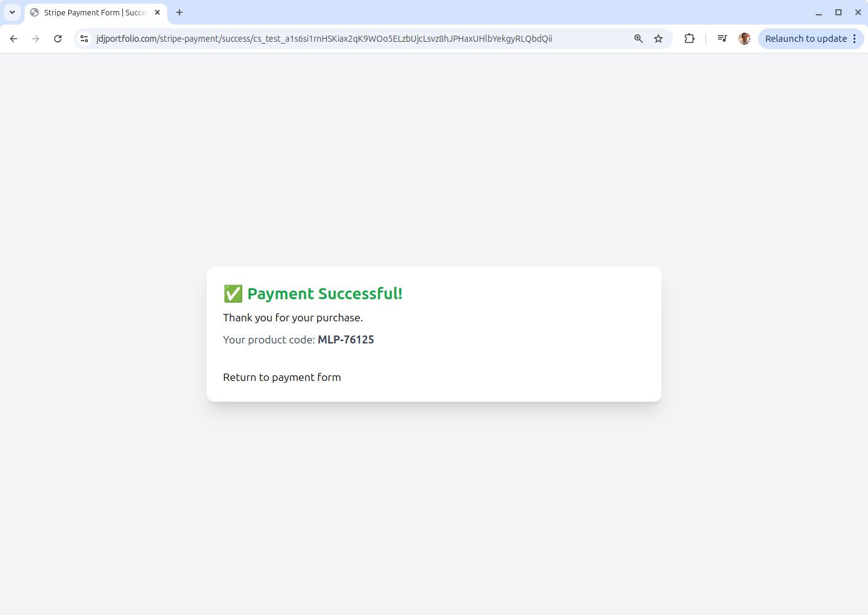The width and height of the screenshot is (868, 615).
Task: Click Relaunch to update button
Action: click(806, 39)
